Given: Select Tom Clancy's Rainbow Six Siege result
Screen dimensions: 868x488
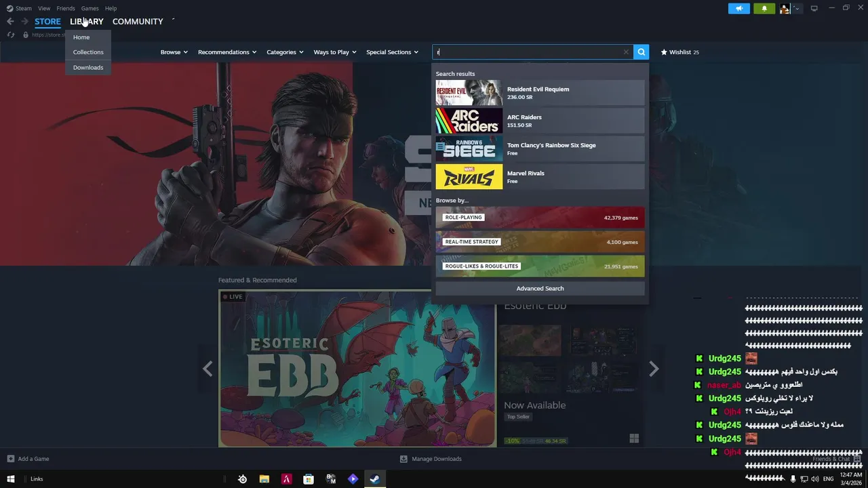Looking at the screenshot, I should [x=540, y=149].
